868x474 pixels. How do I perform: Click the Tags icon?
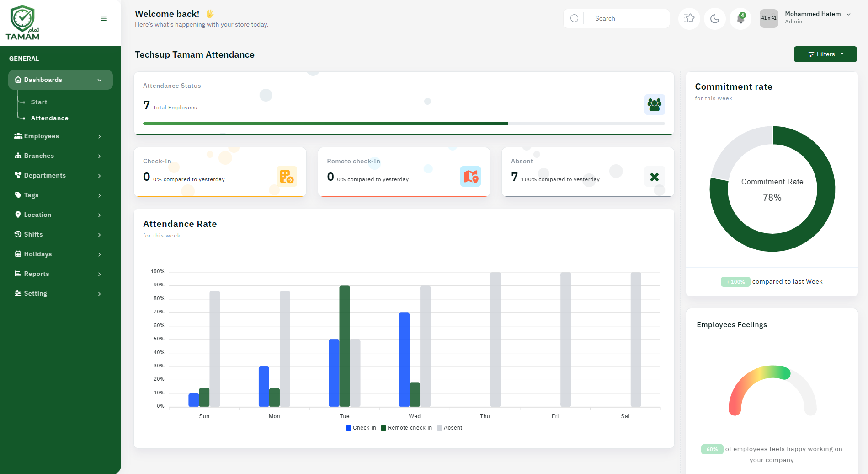pos(17,195)
